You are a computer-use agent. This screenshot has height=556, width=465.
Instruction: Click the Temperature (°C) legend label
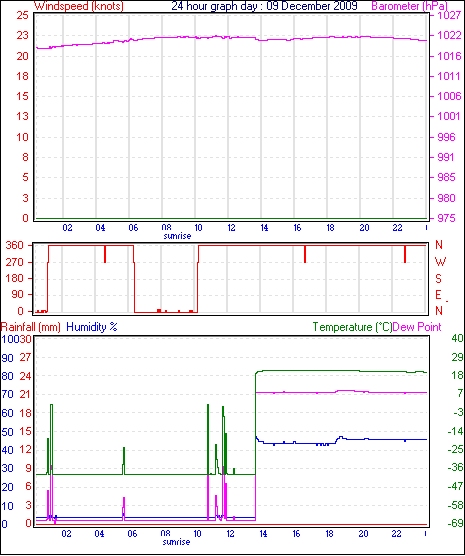point(352,327)
